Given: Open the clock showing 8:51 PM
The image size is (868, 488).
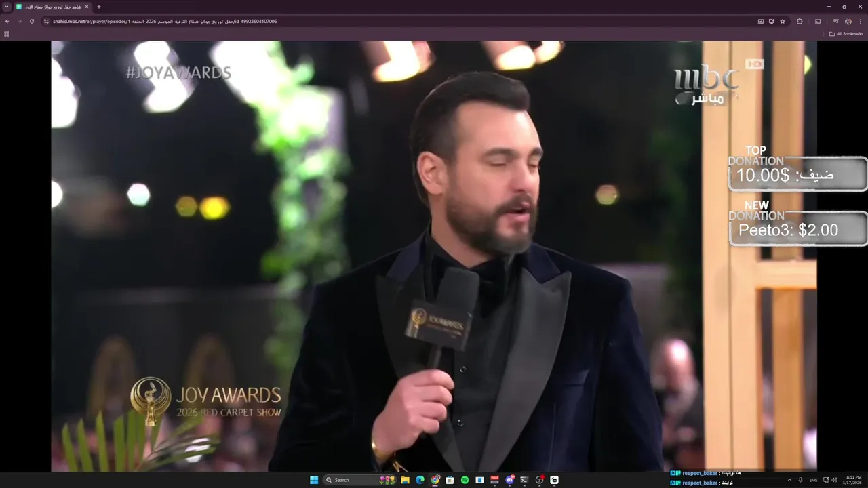Looking at the screenshot, I should pyautogui.click(x=853, y=480).
